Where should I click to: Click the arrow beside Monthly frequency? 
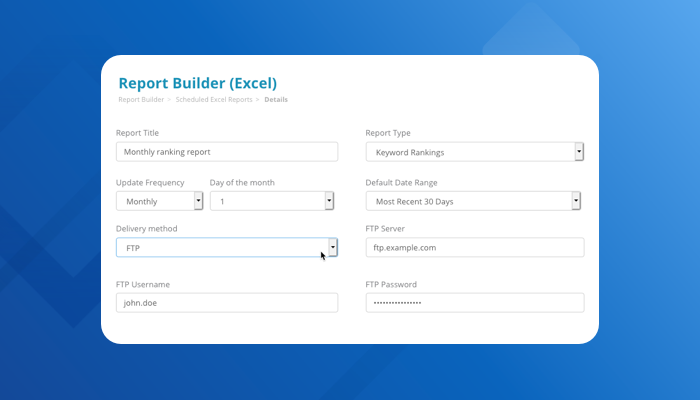coord(198,201)
